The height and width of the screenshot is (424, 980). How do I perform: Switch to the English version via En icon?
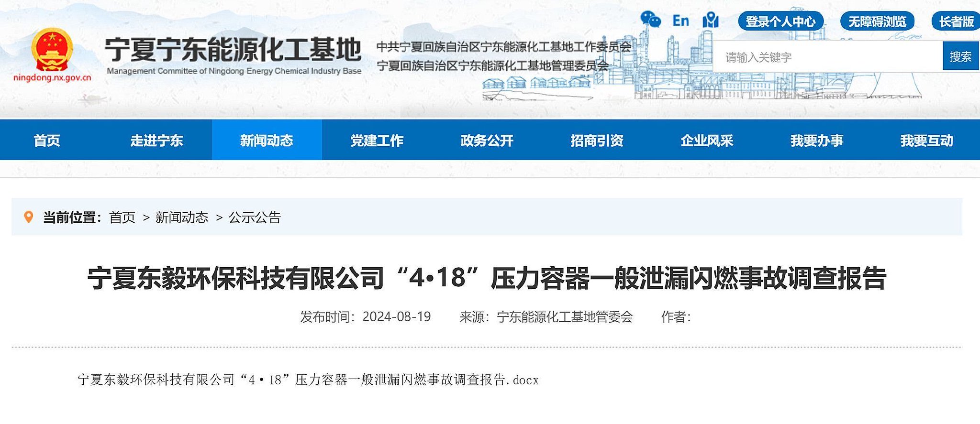[x=680, y=21]
